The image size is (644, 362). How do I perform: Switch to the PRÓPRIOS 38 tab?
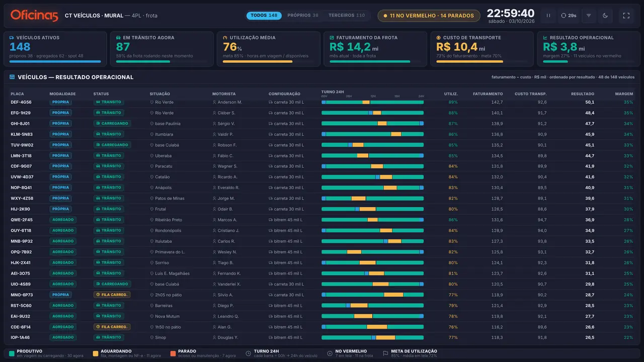pos(303,16)
